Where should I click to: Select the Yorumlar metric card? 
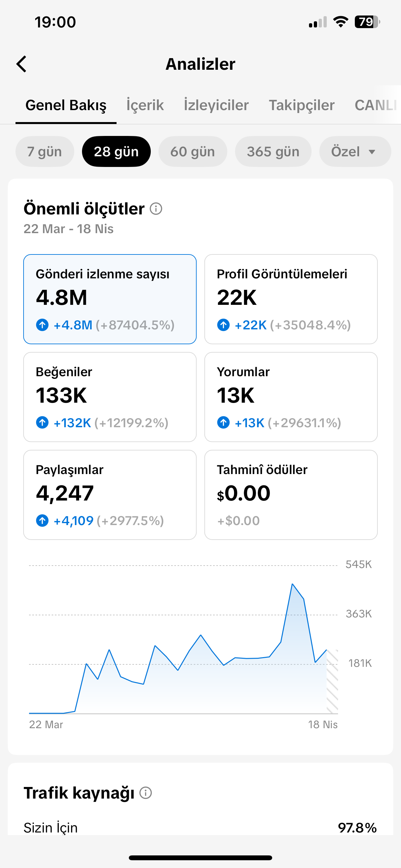291,397
